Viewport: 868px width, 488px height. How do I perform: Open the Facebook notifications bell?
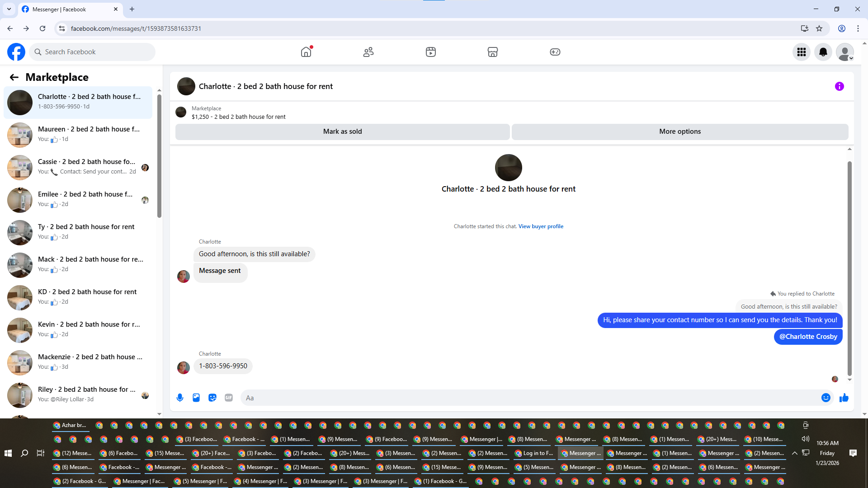click(823, 52)
